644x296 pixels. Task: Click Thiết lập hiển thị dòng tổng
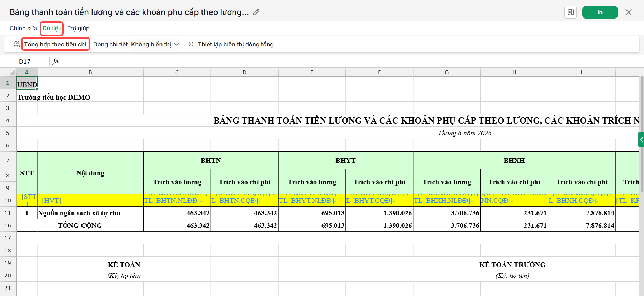coord(236,44)
